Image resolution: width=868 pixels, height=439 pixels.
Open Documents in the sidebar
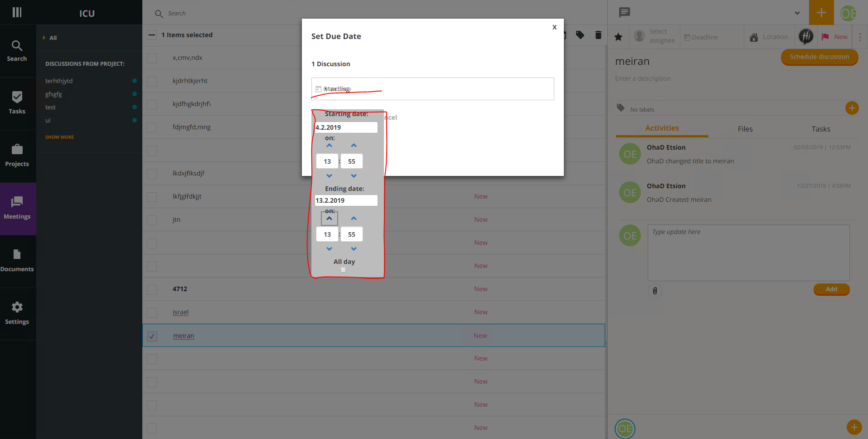(17, 261)
